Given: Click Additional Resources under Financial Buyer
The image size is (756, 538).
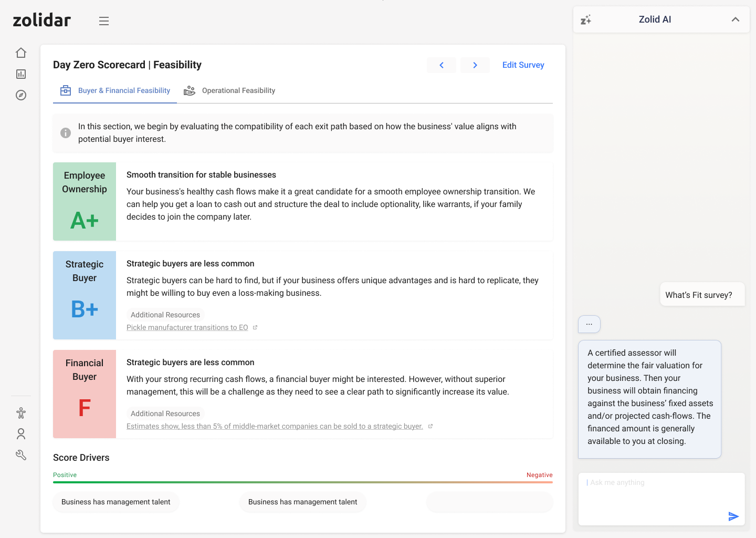Looking at the screenshot, I should 165,413.
